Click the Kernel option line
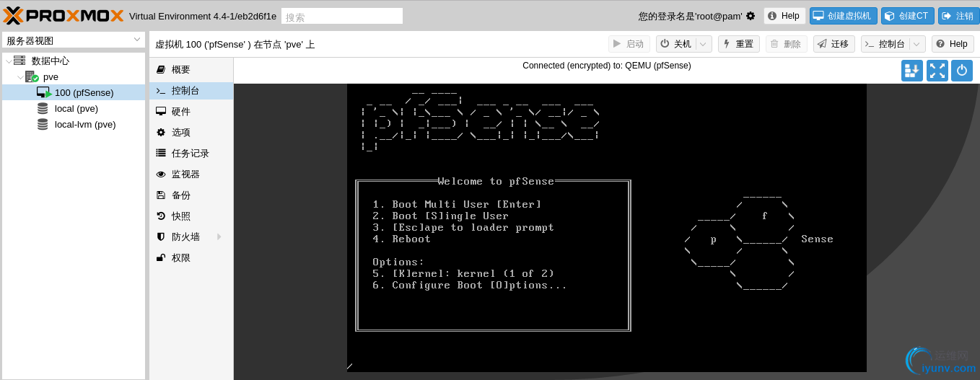Viewport: 980px width, 380px height. pyautogui.click(x=463, y=274)
